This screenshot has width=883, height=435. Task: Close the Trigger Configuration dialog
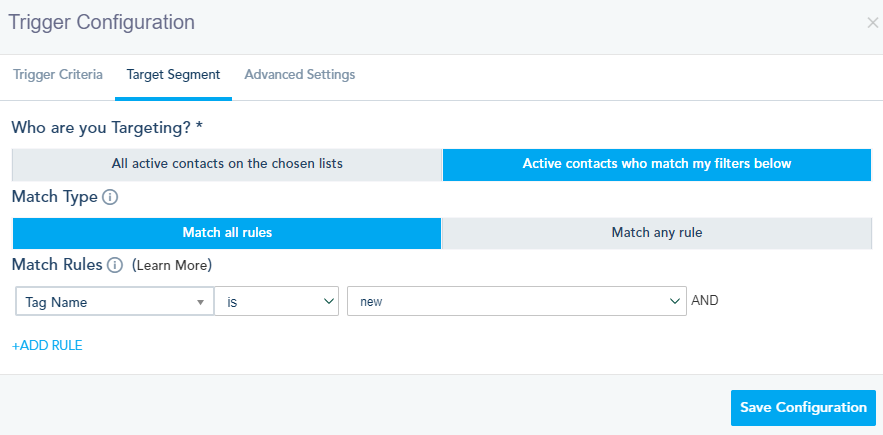pyautogui.click(x=872, y=22)
